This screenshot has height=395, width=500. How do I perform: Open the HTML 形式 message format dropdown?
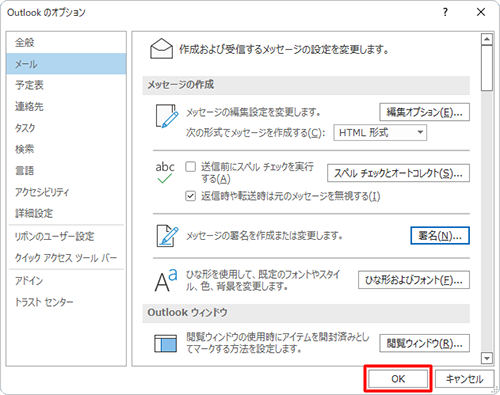coord(380,133)
